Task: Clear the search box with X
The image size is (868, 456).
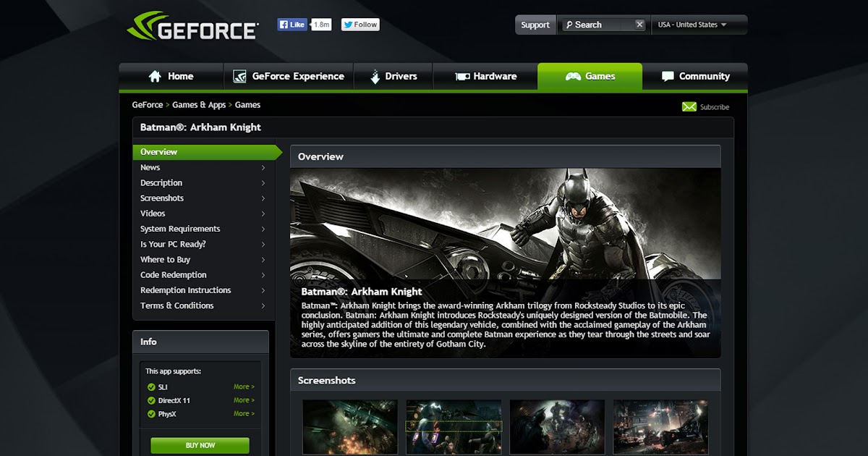Action: (639, 25)
